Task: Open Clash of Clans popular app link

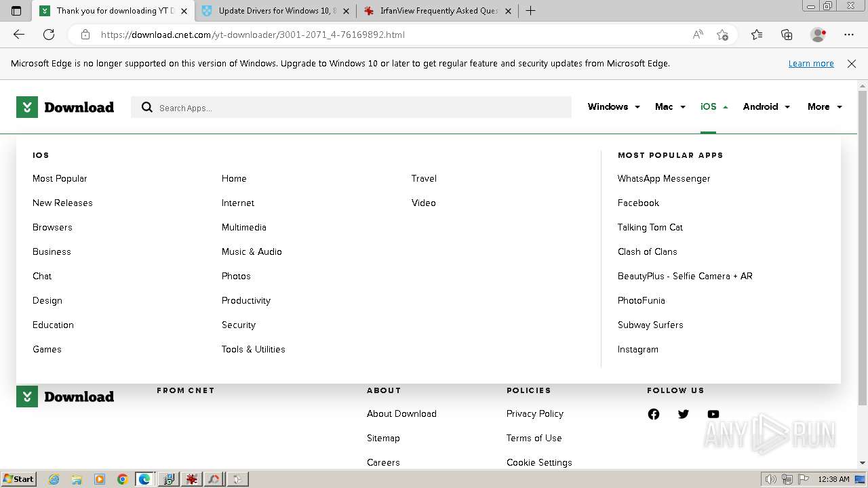Action: (x=647, y=251)
